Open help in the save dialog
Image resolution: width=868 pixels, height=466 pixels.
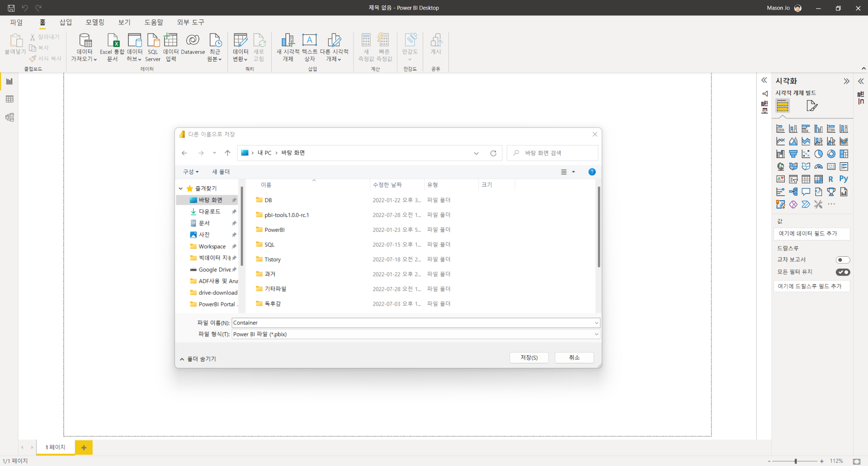592,172
